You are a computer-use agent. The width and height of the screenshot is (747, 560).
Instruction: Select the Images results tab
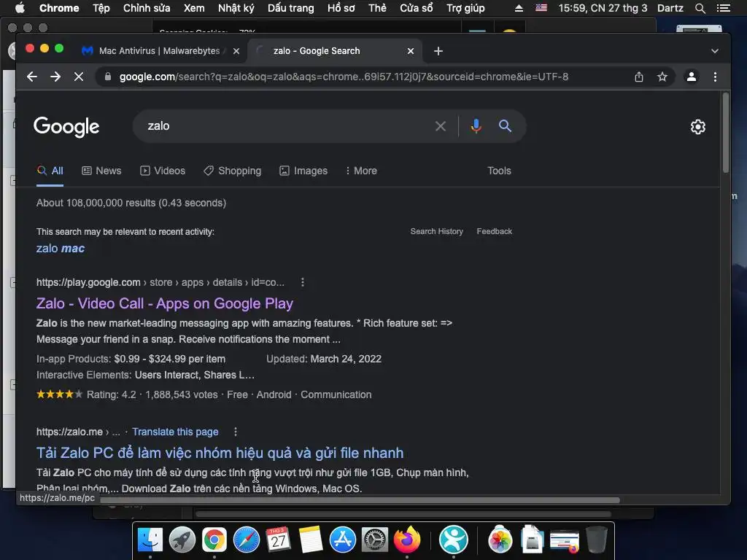(303, 171)
